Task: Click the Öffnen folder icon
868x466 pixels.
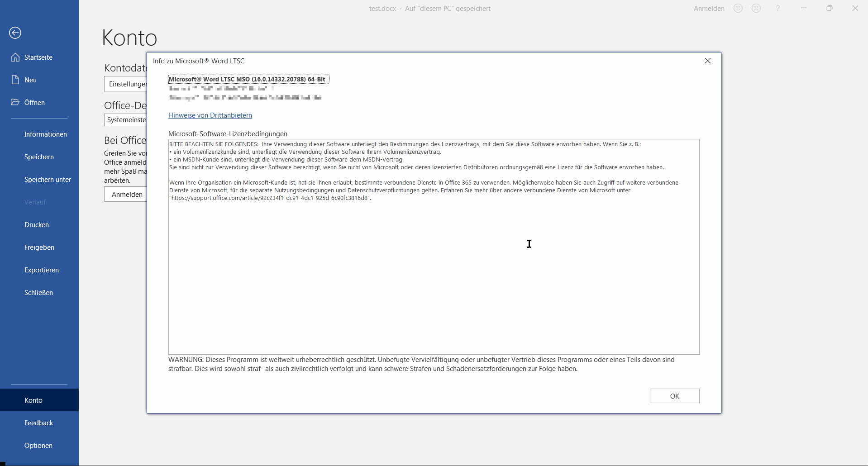Action: click(15, 103)
